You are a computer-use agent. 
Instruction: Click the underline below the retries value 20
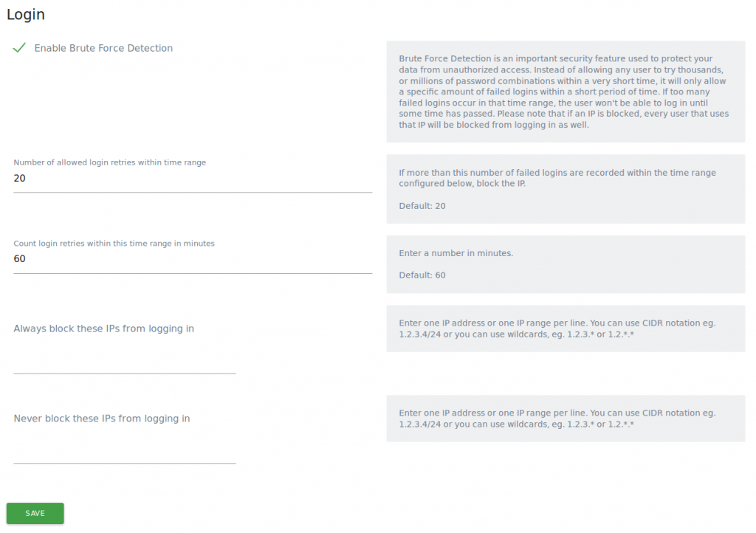[x=192, y=192]
